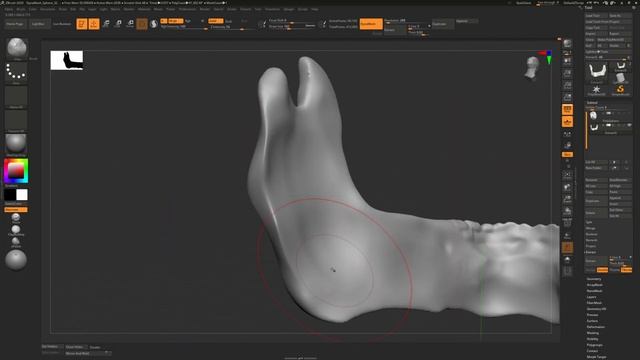Viewport: 640px width, 360px height.
Task: Open the Transform menu
Action: click(273, 9)
